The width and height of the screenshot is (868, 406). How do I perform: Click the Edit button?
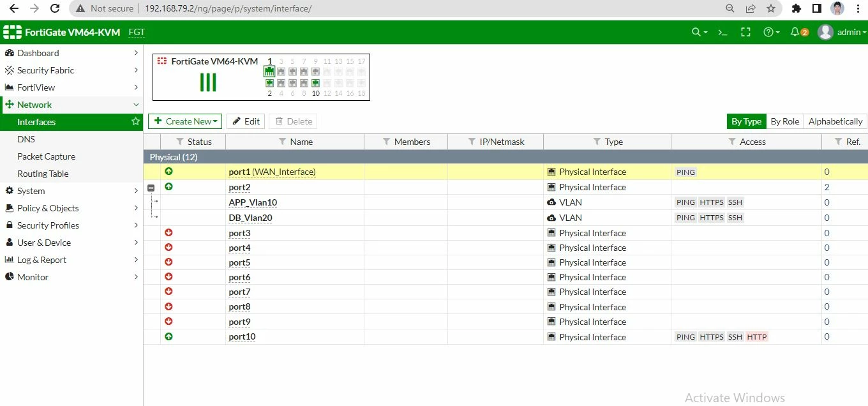tap(246, 121)
